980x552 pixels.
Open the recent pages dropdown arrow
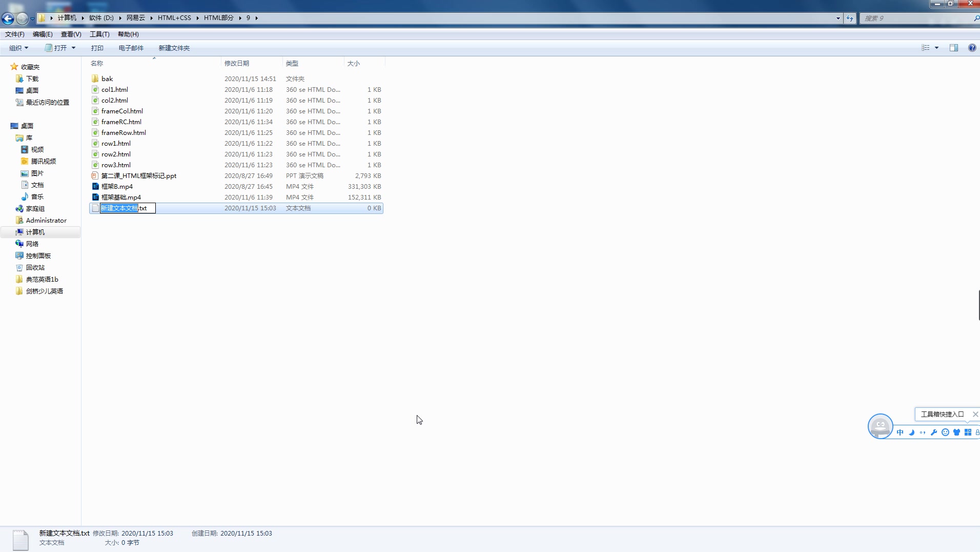(x=32, y=19)
